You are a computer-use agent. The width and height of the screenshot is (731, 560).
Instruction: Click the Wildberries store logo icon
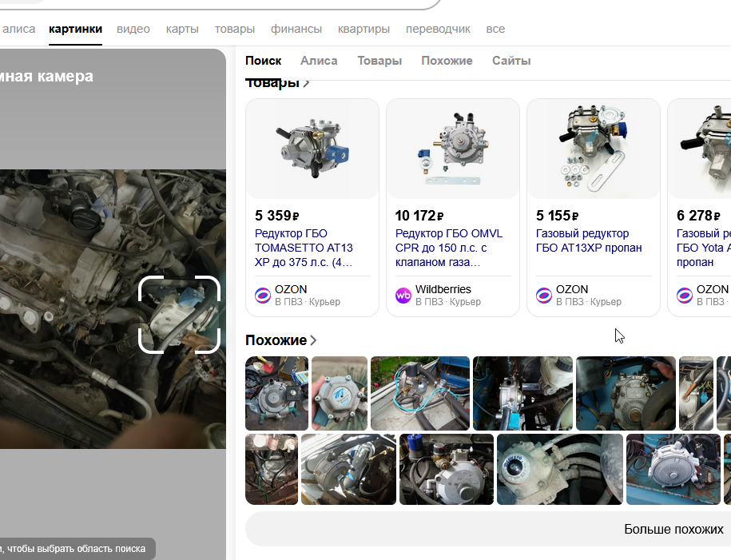(x=403, y=295)
